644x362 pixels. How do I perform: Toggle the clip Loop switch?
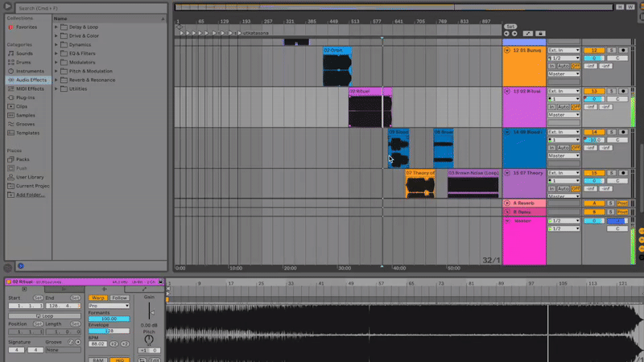click(x=44, y=316)
